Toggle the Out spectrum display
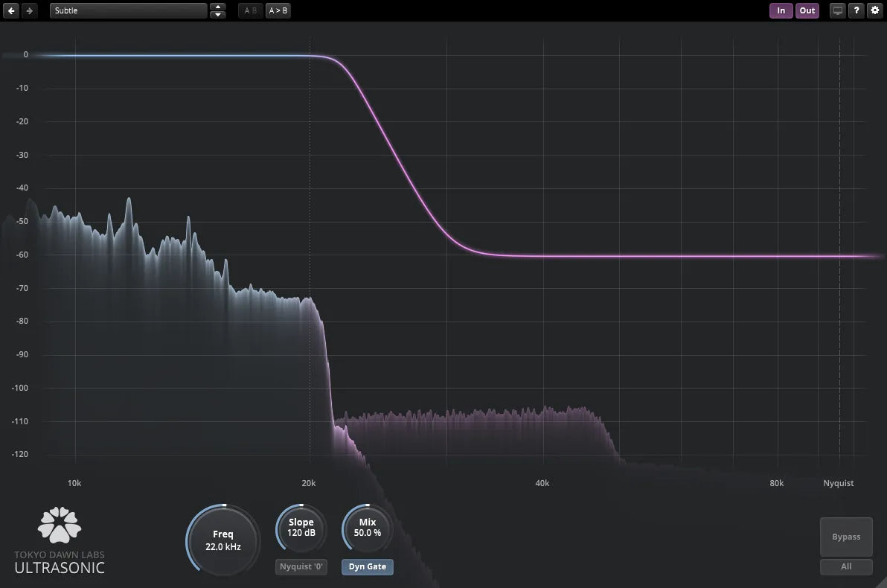Screen dimensions: 887x588 click(x=807, y=10)
